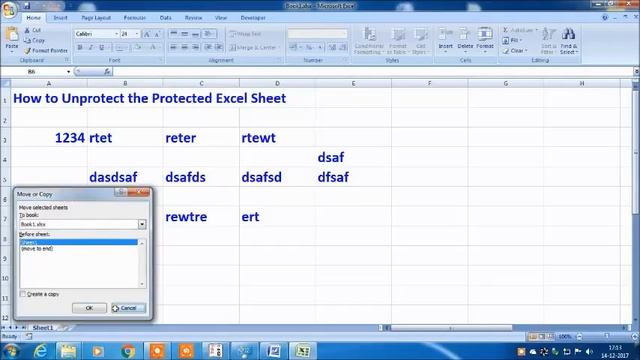The image size is (640, 360).
Task: Click the Excel Help question mark icon
Action: click(x=605, y=18)
